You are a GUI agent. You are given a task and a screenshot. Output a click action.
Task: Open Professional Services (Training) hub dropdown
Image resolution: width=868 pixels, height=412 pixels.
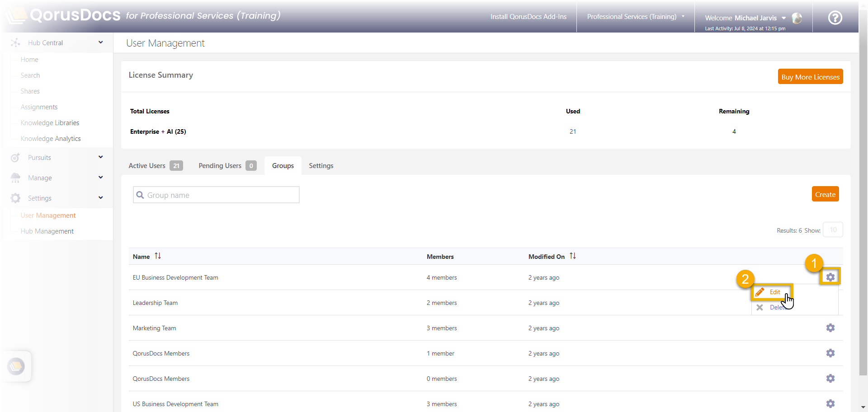coord(636,17)
